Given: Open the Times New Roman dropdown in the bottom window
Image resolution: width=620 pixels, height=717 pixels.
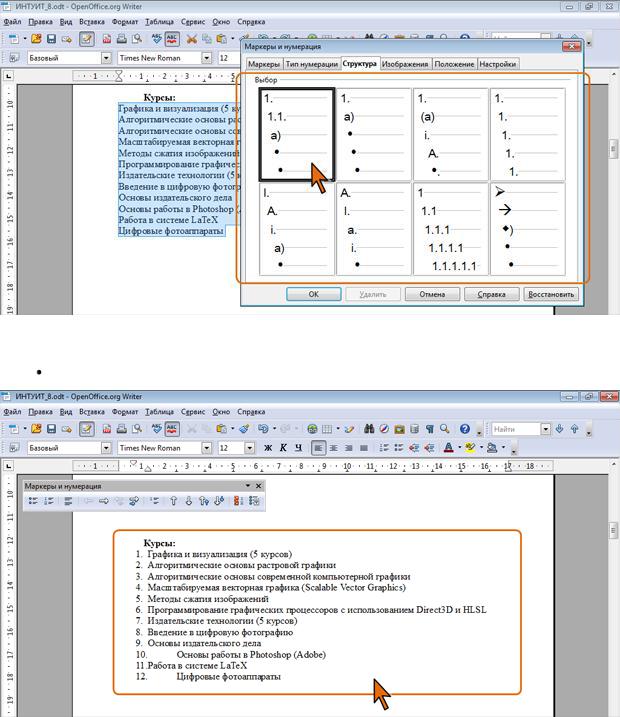Looking at the screenshot, I should 207,448.
